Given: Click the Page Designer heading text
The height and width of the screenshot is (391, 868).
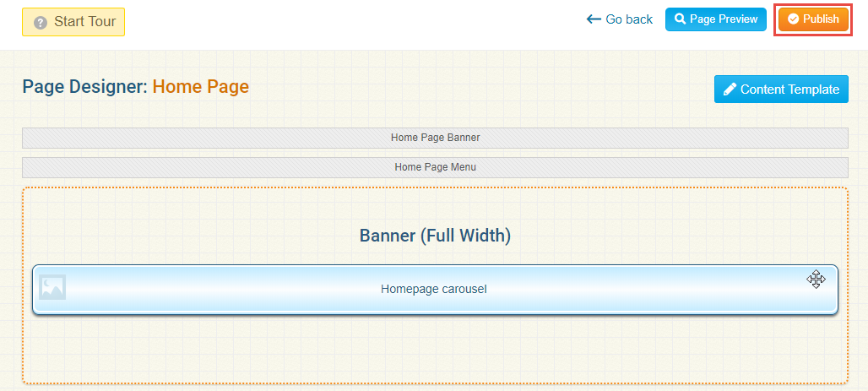Looking at the screenshot, I should [84, 87].
